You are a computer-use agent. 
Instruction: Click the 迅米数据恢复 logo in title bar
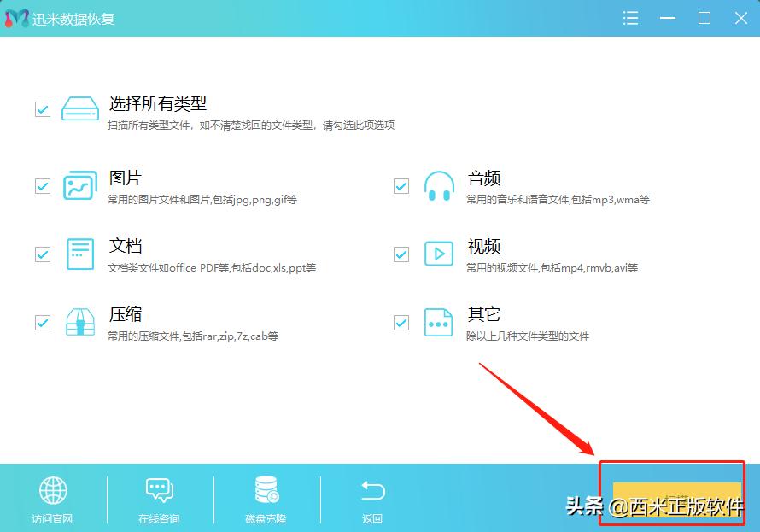tap(15, 17)
